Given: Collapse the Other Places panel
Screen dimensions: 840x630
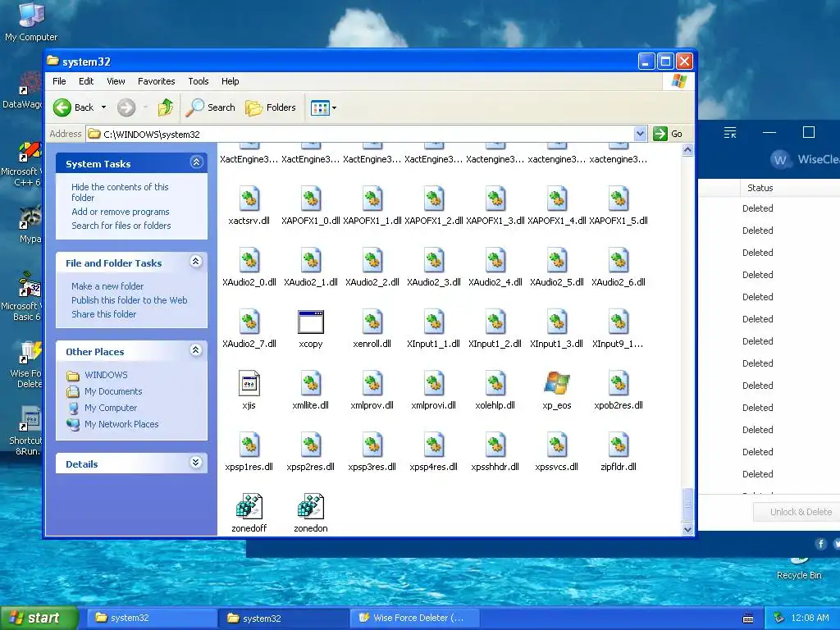Looking at the screenshot, I should tap(196, 350).
